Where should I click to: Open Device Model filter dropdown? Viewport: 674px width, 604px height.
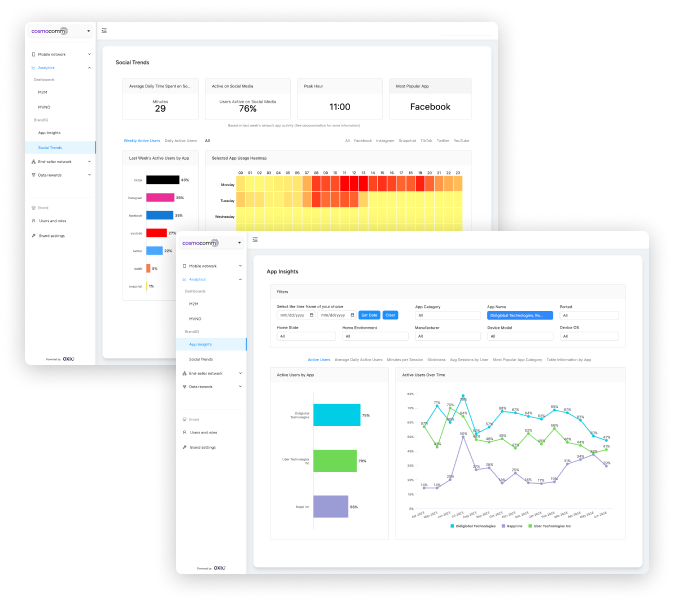coord(520,336)
